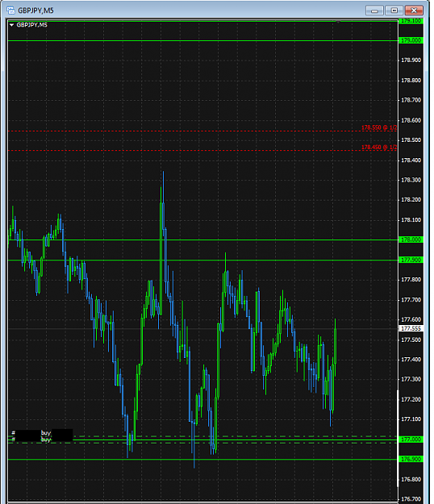Click the 177.500 price axis value
This screenshot has width=434, height=504.
[411, 339]
